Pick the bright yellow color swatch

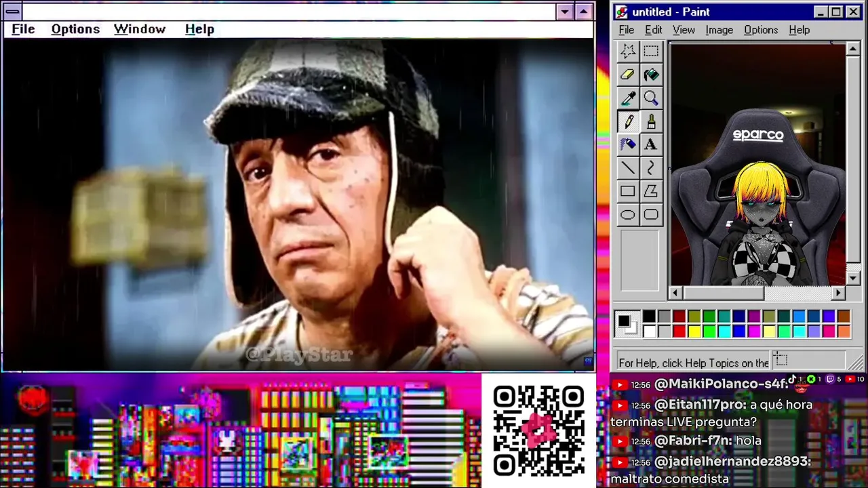694,331
